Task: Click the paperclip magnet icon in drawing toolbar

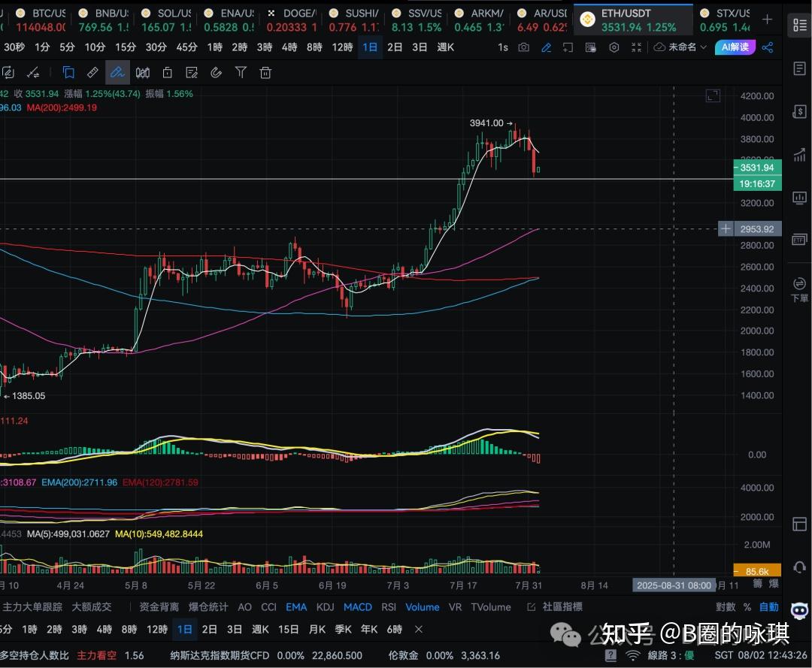Action: tap(217, 72)
